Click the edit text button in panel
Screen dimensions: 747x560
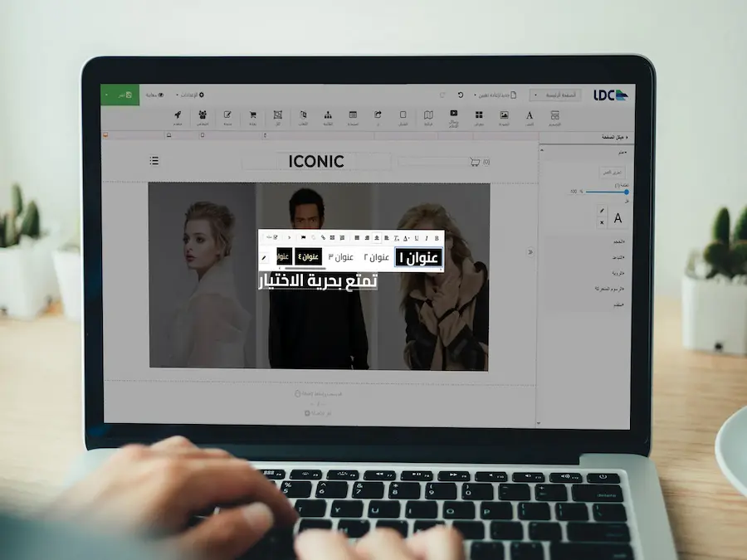click(613, 173)
